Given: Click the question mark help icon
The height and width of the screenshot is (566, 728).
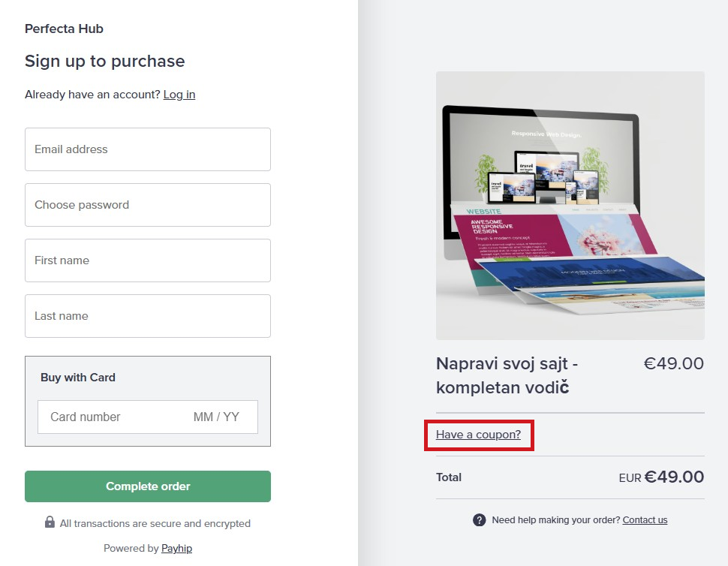Looking at the screenshot, I should [x=480, y=520].
